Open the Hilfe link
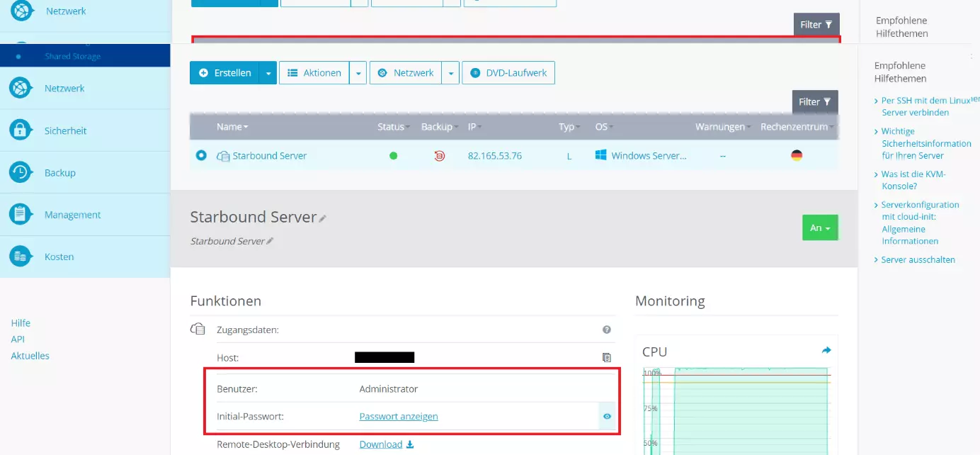Image resolution: width=980 pixels, height=455 pixels. [x=21, y=322]
